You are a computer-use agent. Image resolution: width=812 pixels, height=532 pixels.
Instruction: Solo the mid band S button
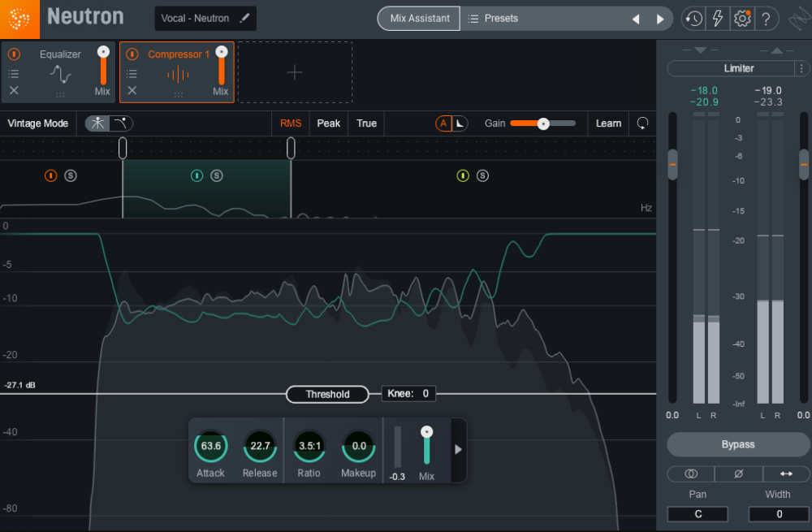(217, 175)
